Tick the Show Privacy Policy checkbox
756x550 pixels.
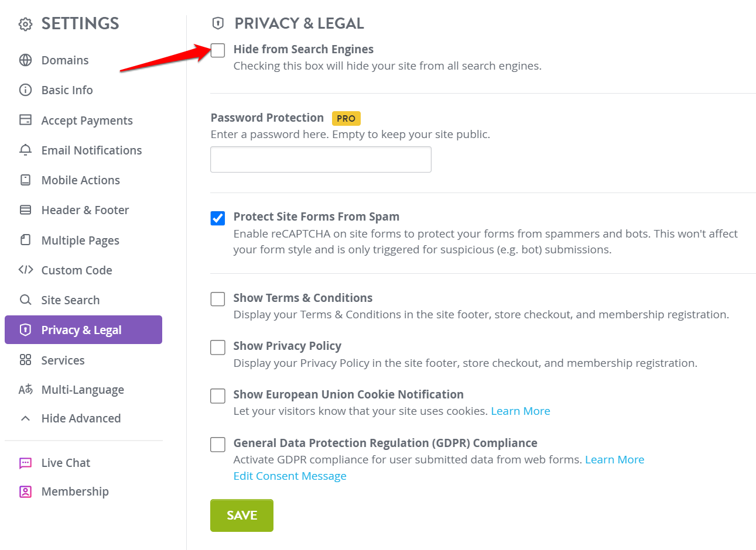point(218,348)
